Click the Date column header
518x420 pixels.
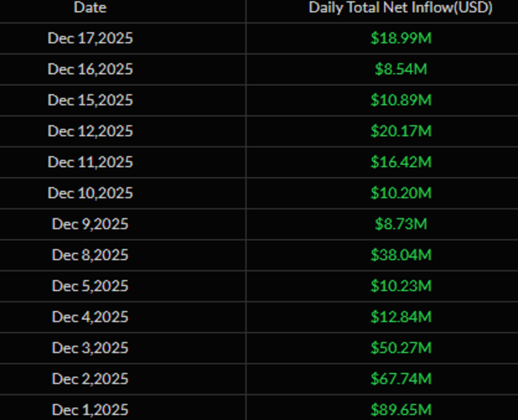(x=90, y=7)
